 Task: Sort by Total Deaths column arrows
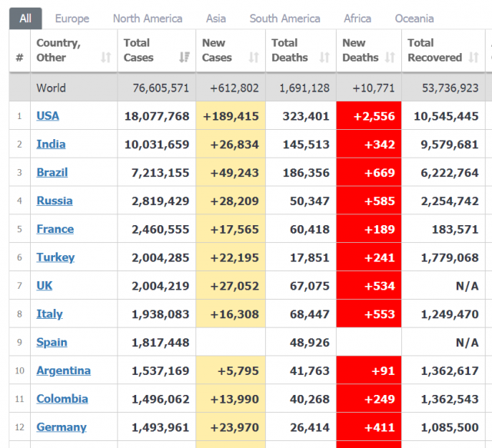tap(324, 58)
